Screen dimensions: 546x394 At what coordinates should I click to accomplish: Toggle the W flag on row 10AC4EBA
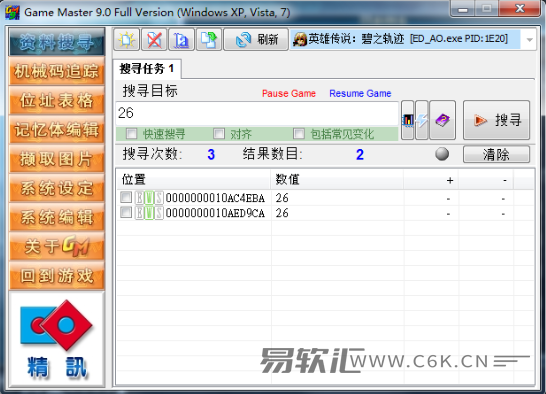coord(149,198)
